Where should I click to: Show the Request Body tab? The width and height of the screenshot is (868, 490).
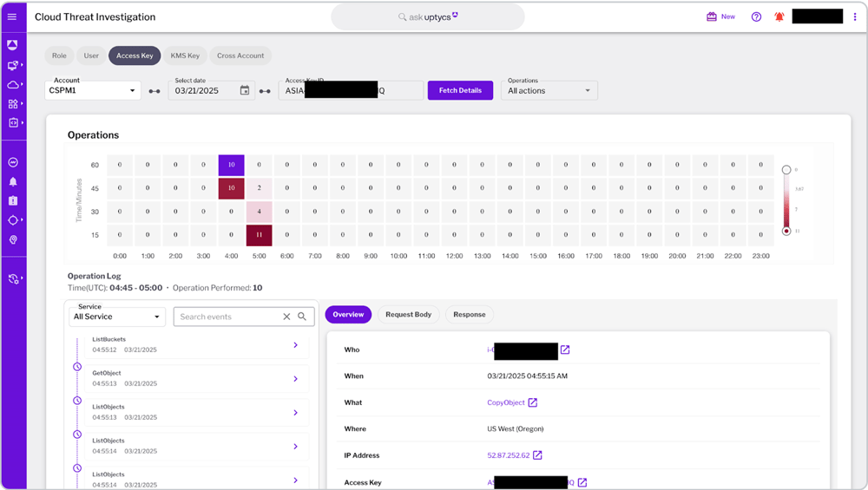click(x=409, y=314)
